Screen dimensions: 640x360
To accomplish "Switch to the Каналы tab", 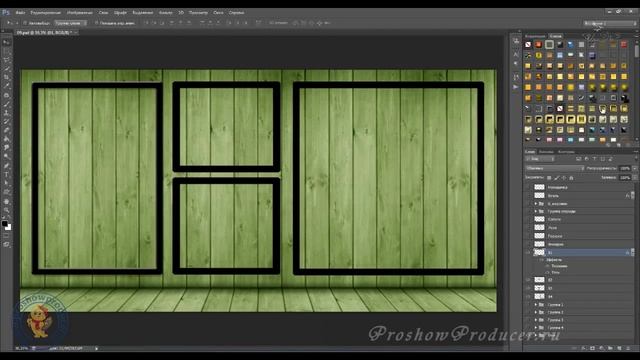I will 546,152.
